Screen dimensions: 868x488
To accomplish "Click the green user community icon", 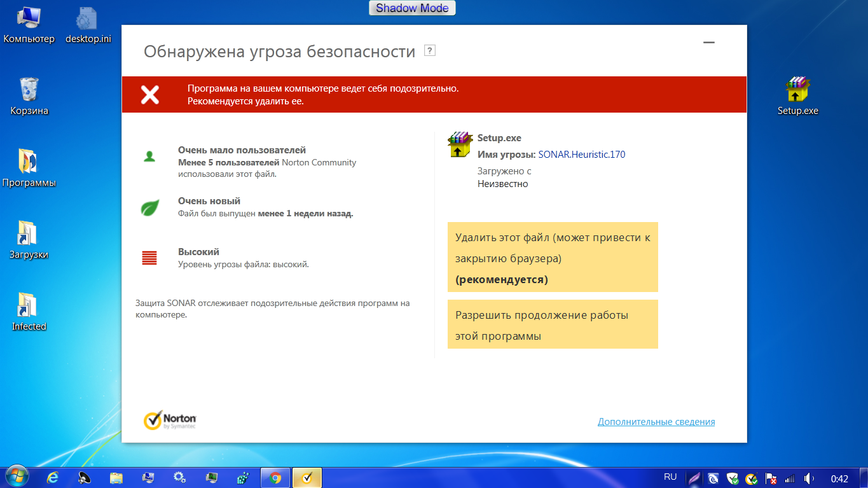I will coord(149,157).
